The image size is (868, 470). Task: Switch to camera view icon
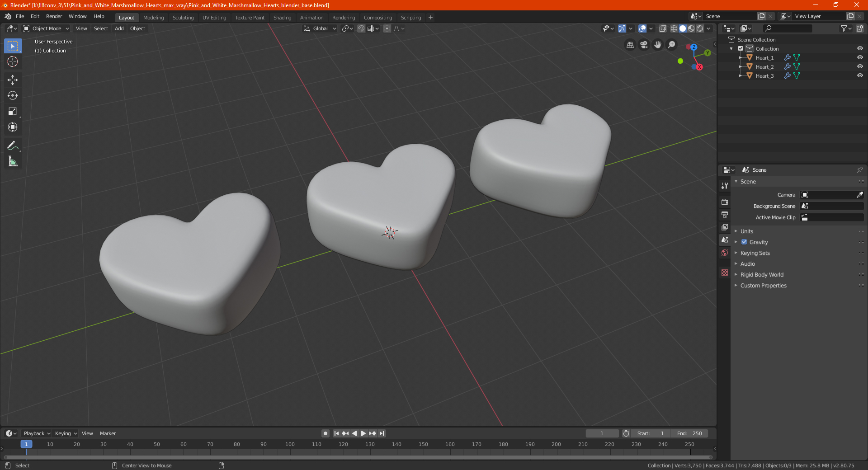(644, 45)
